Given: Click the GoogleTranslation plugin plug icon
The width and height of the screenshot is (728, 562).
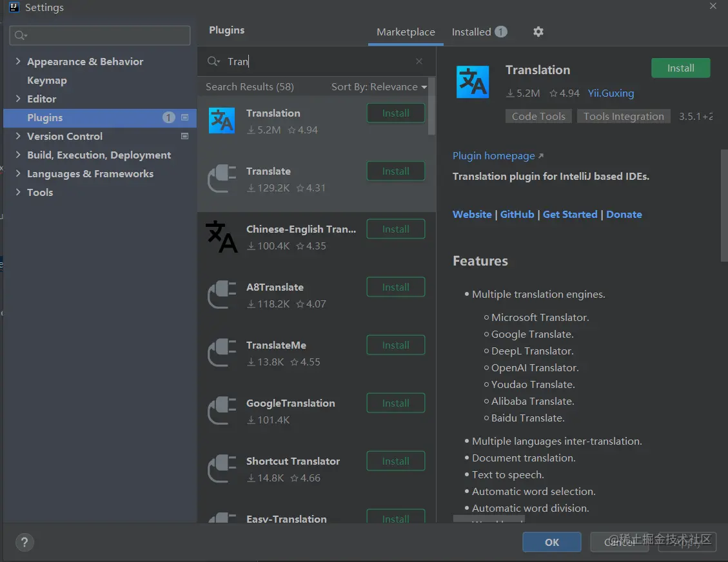Looking at the screenshot, I should point(221,411).
